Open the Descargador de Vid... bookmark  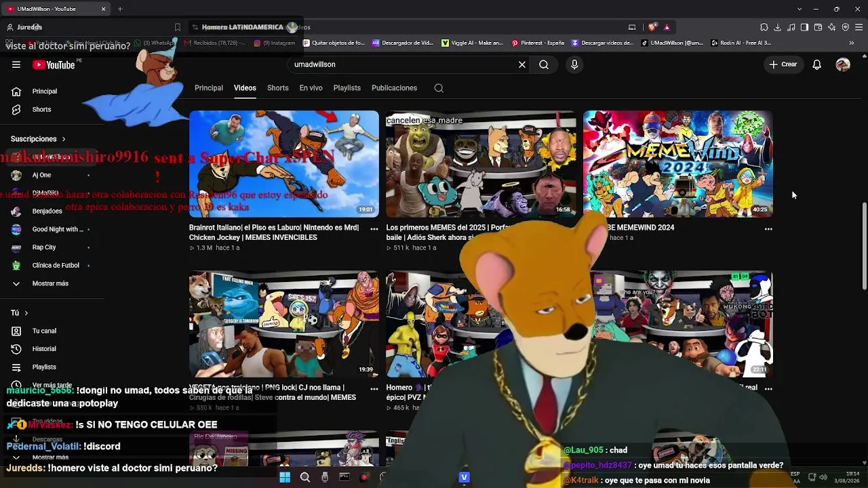[x=402, y=43]
